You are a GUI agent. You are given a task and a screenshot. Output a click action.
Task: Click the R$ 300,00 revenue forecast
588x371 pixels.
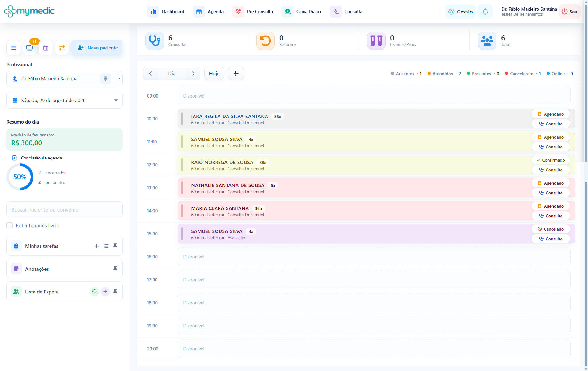(x=27, y=143)
